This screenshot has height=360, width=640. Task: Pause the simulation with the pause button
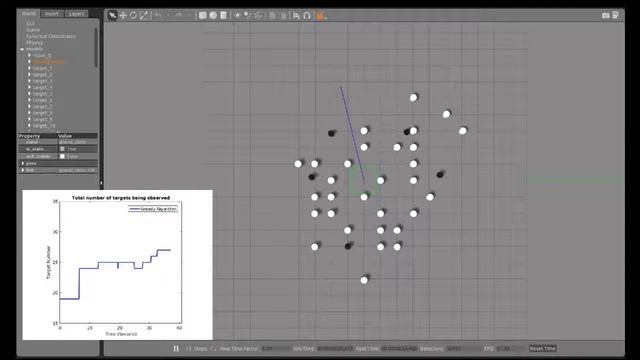click(x=176, y=349)
